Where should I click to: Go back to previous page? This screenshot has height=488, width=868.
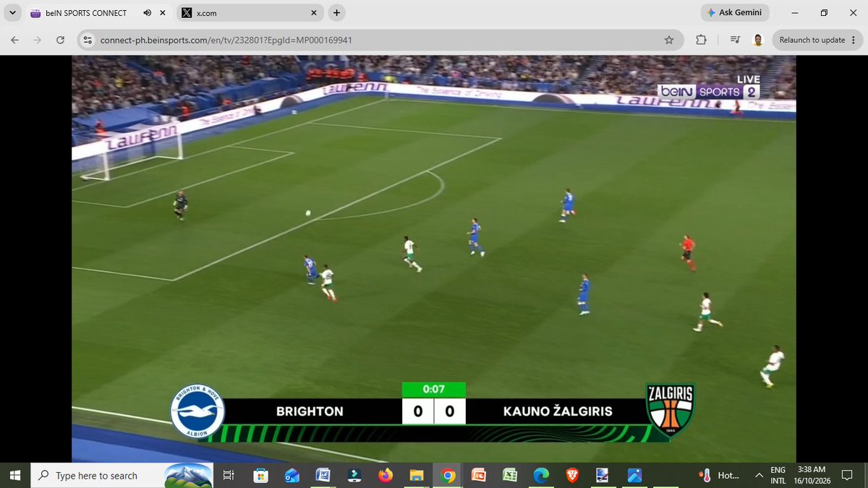click(15, 40)
